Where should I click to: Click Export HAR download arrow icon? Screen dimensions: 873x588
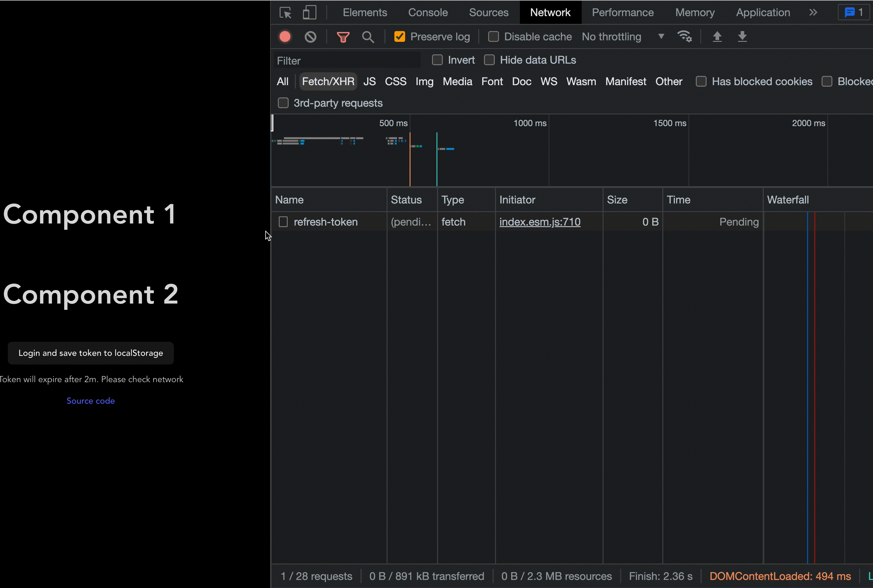[742, 37]
